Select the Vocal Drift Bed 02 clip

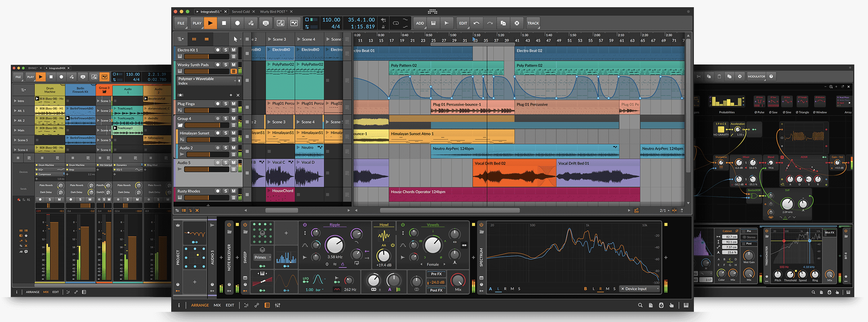514,173
